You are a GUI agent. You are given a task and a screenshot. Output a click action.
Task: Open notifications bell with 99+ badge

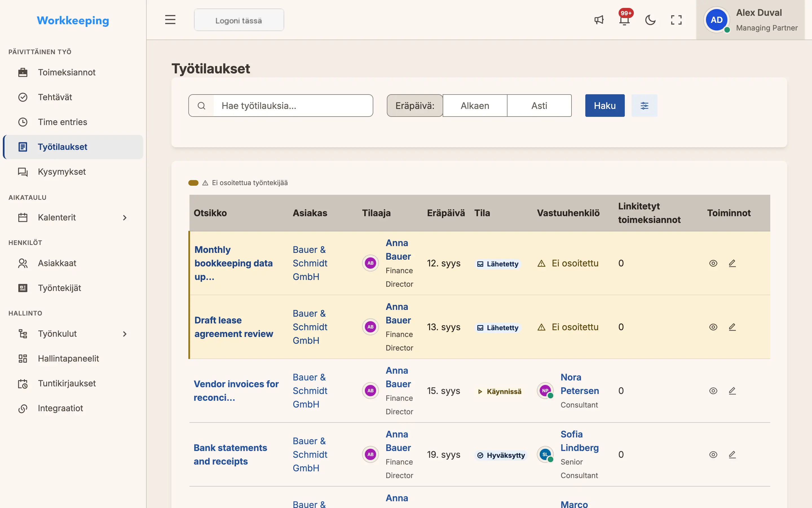click(x=625, y=19)
